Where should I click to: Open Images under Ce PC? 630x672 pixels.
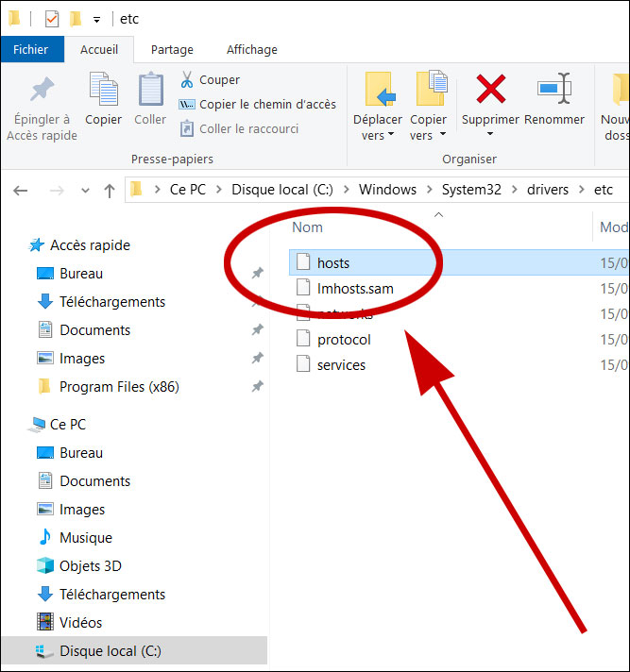82,509
